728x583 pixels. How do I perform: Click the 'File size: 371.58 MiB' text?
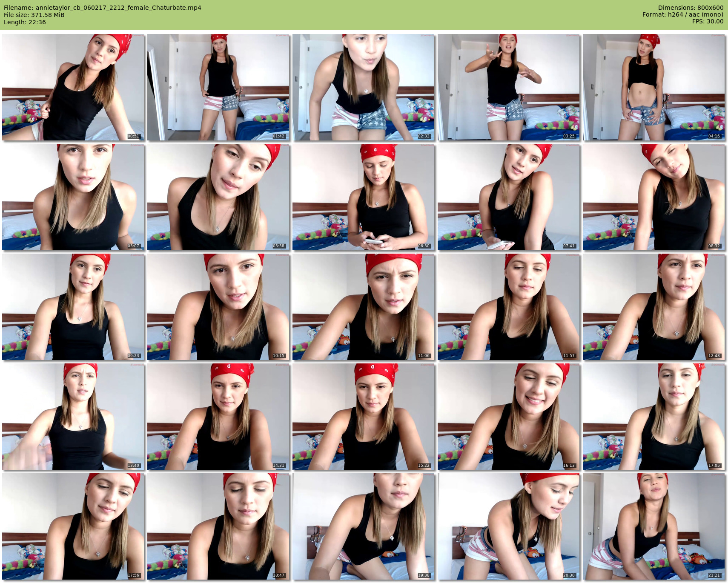click(x=34, y=15)
